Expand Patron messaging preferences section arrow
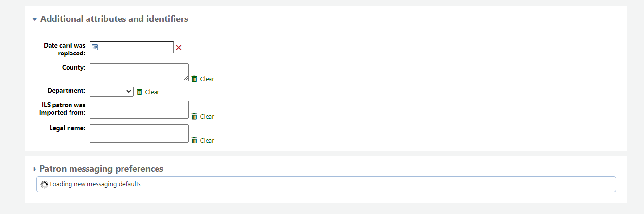The width and height of the screenshot is (644, 214). [x=35, y=169]
